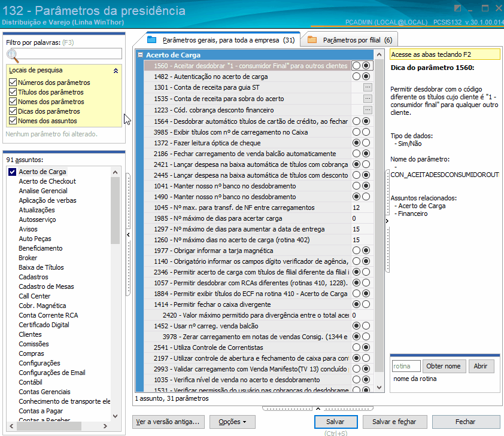
Task: Click Obter nome button
Action: [444, 367]
